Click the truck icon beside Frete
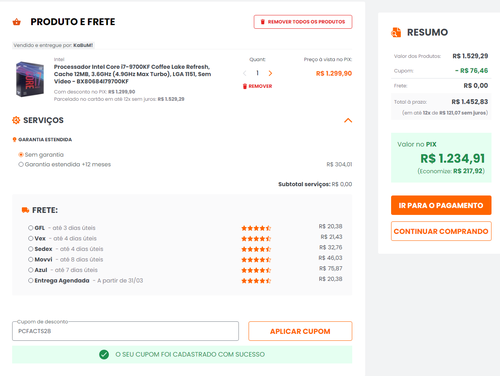This screenshot has width=500, height=376. (x=25, y=210)
